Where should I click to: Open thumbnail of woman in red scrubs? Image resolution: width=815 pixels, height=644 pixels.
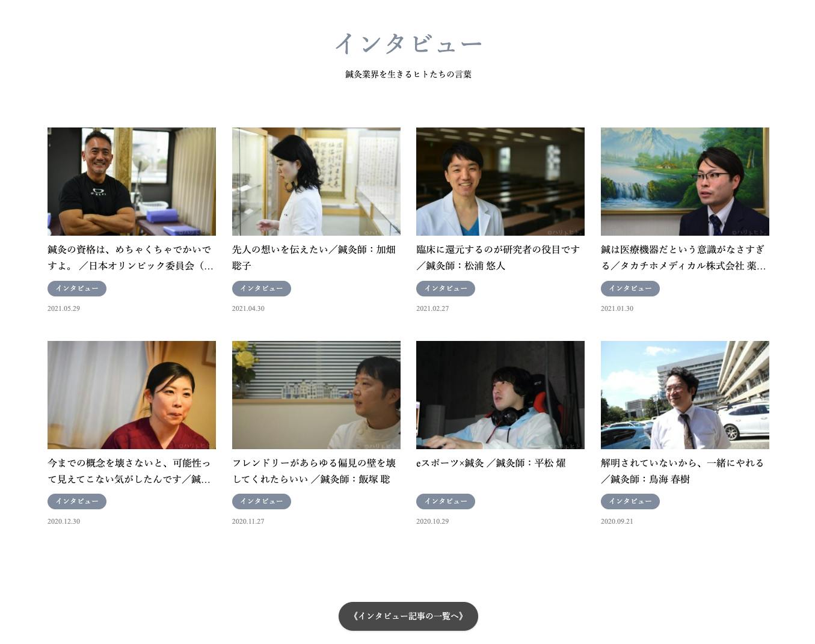coord(132,395)
